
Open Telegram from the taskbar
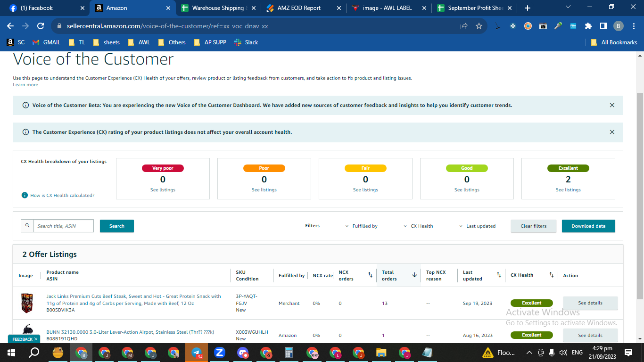click(197, 353)
